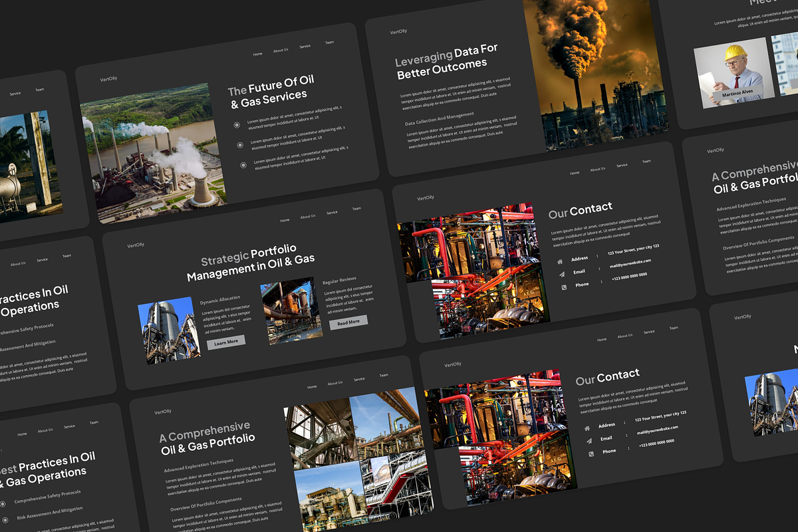Click the Email paper-plane icon on upper Our Contact slide
The height and width of the screenshot is (532, 798).
(562, 275)
